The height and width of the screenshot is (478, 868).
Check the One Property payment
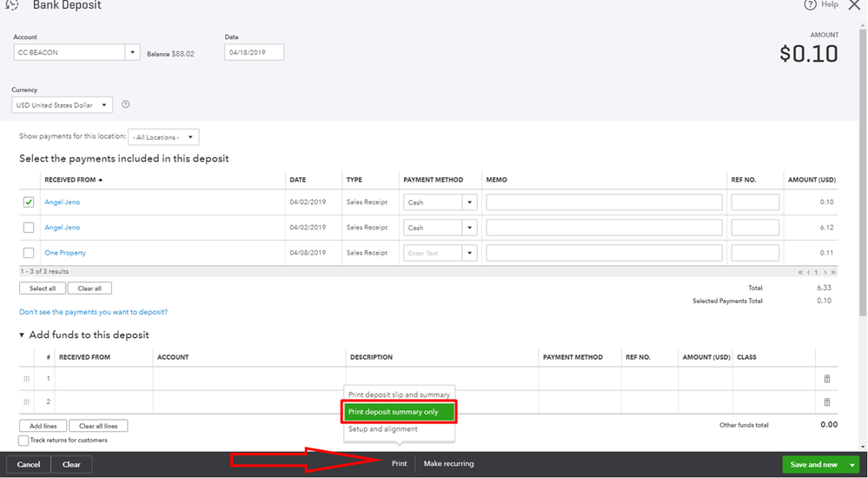point(28,253)
